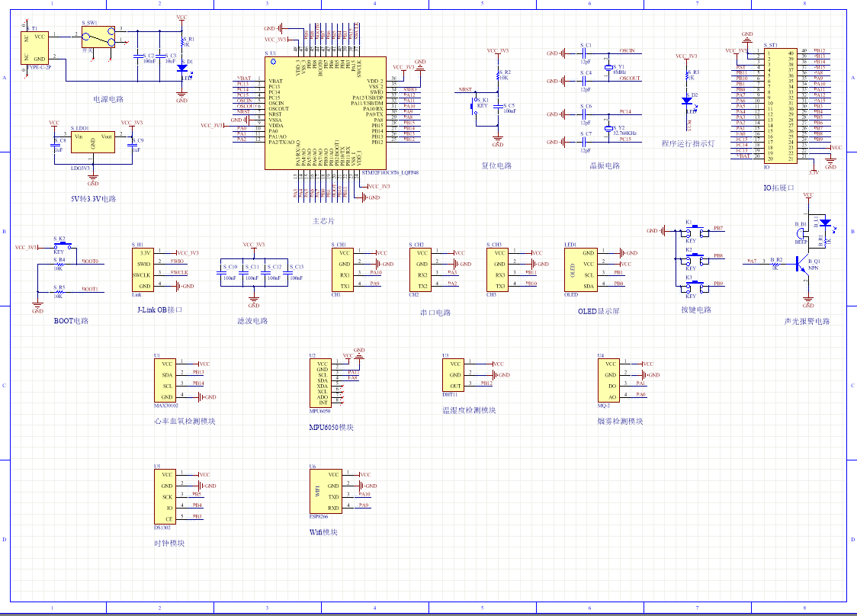857x616 pixels.
Task: Click the 'MPU6050模块' section label
Action: 331,428
